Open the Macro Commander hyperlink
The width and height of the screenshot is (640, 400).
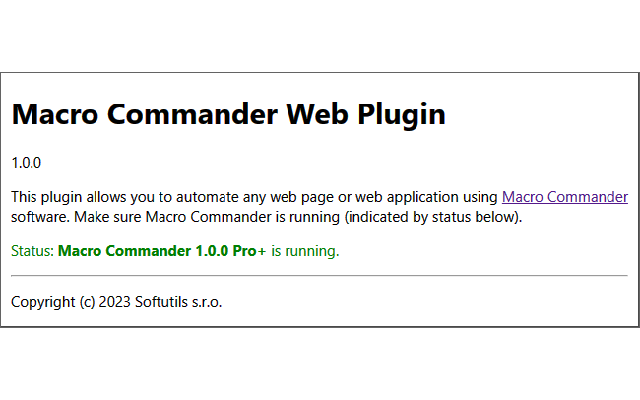click(x=564, y=197)
